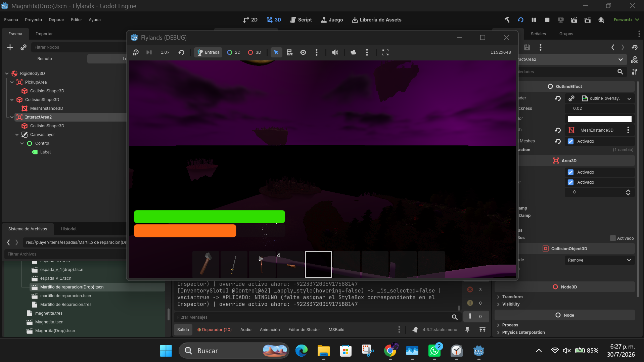Select the 3D radio option in the game toolbar
Screen dimensions: 644x362
point(255,52)
